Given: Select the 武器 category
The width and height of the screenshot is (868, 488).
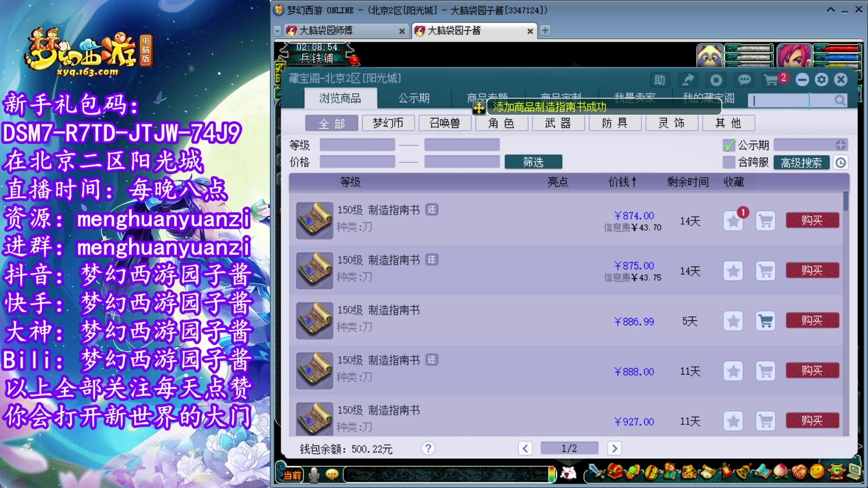Looking at the screenshot, I should (x=558, y=123).
